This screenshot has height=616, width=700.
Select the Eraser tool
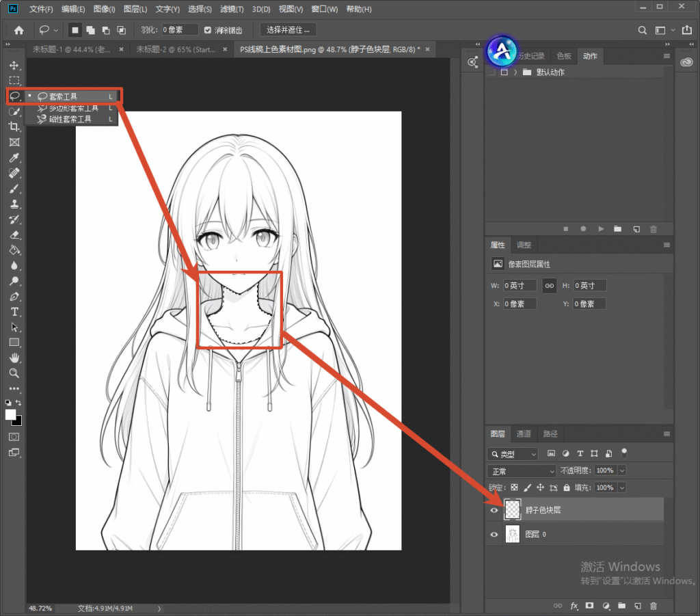tap(14, 235)
